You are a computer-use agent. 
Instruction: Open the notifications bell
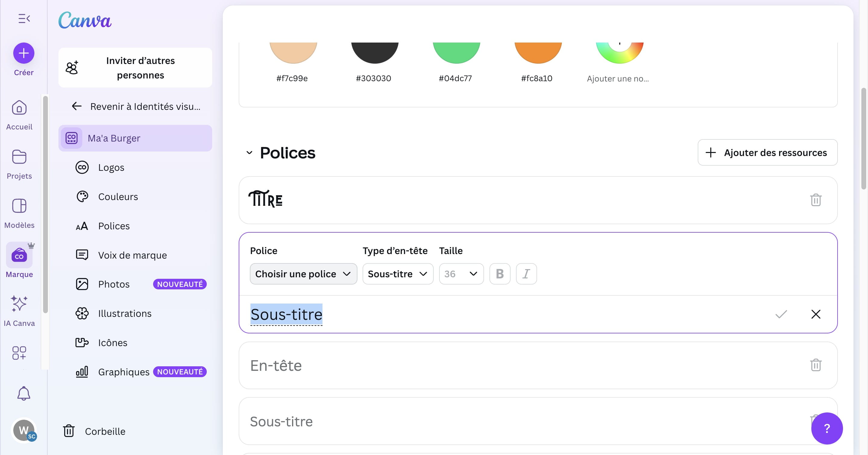pyautogui.click(x=24, y=393)
